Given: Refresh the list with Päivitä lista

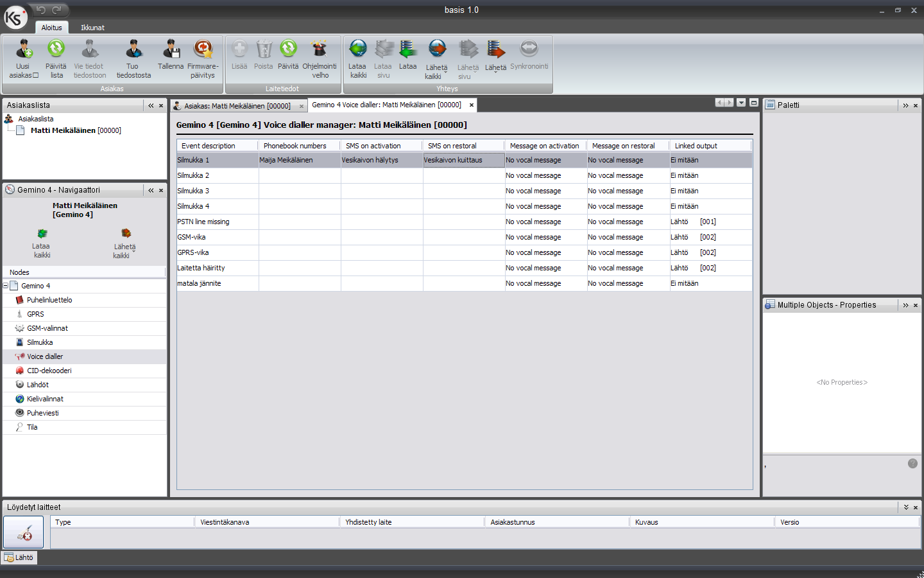Looking at the screenshot, I should point(56,59).
